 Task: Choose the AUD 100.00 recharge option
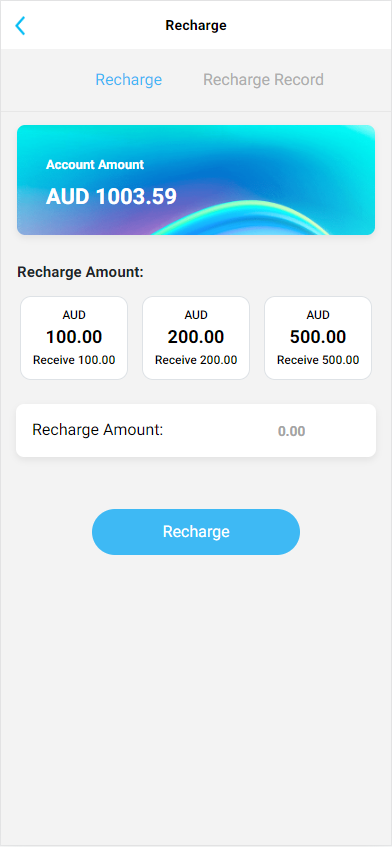pos(74,338)
